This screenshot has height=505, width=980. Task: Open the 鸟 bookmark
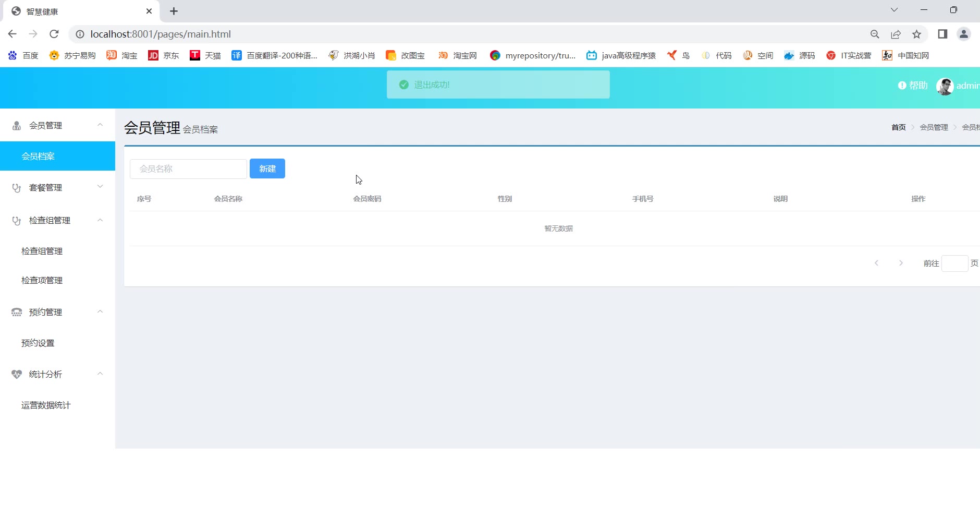678,55
